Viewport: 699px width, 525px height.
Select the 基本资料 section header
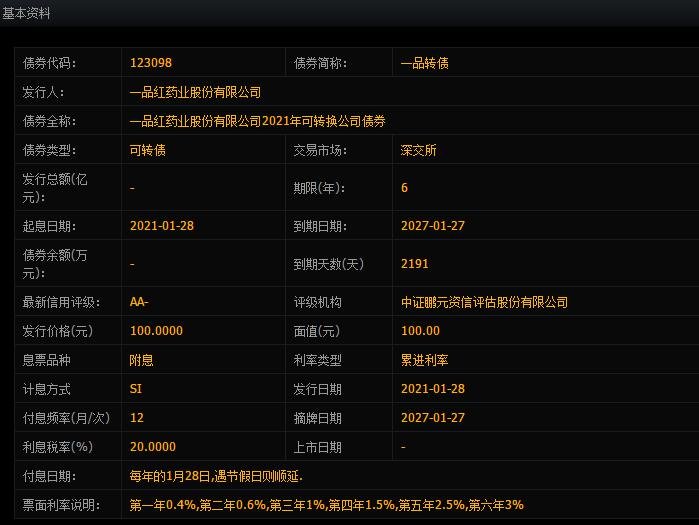(x=26, y=13)
